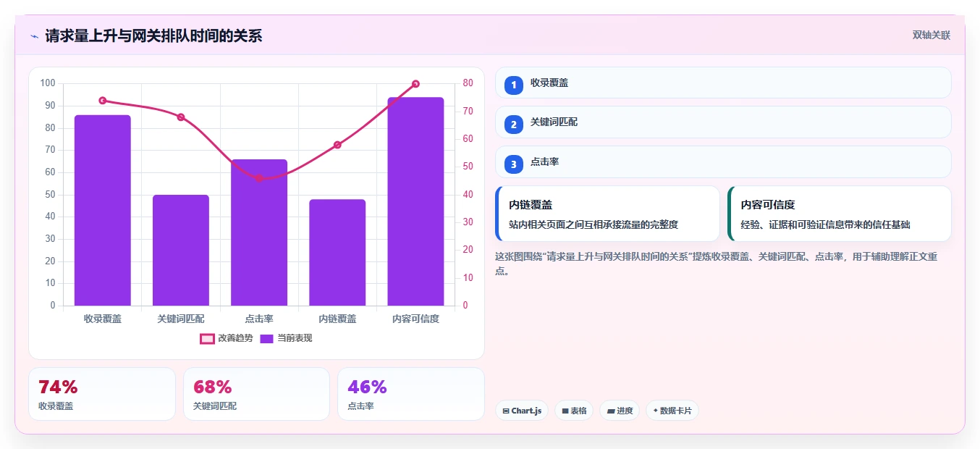This screenshot has height=449, width=980.
Task: Click the x-axis label 内容可信度
Action: pos(415,319)
